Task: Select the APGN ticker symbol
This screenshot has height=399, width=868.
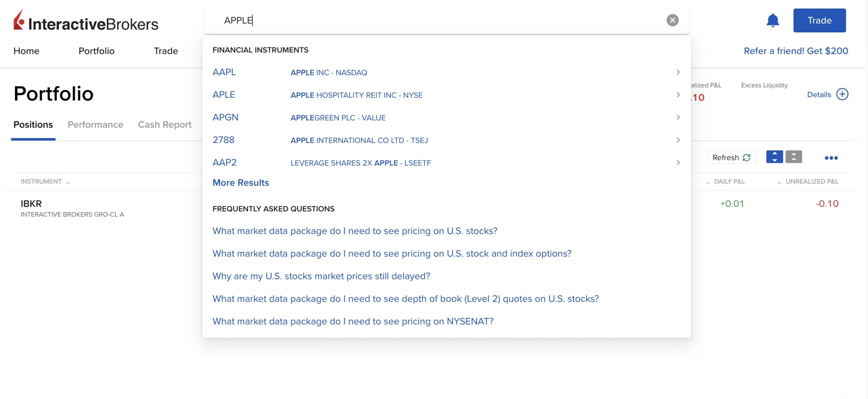Action: coord(225,117)
